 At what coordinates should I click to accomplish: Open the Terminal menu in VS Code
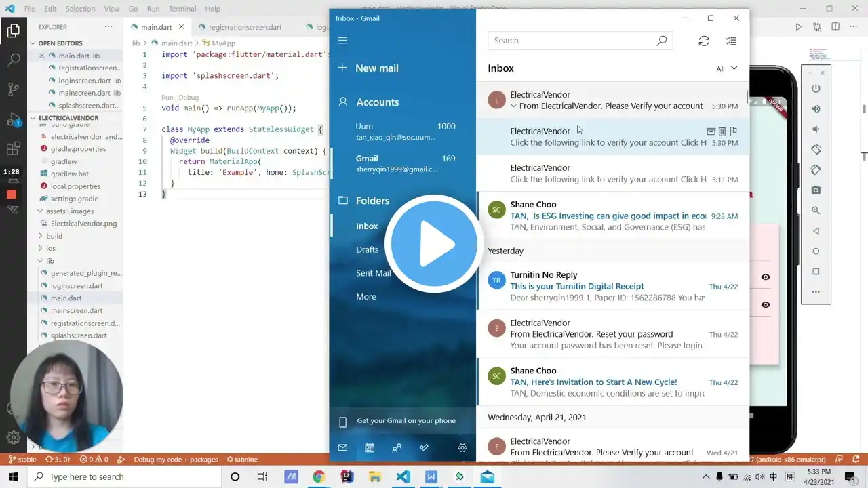[182, 9]
